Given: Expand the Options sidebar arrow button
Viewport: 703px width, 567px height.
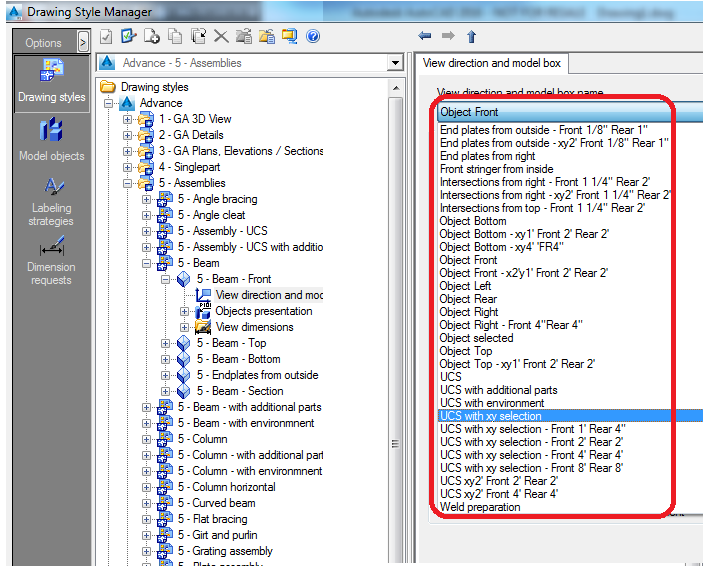Looking at the screenshot, I should pos(82,43).
